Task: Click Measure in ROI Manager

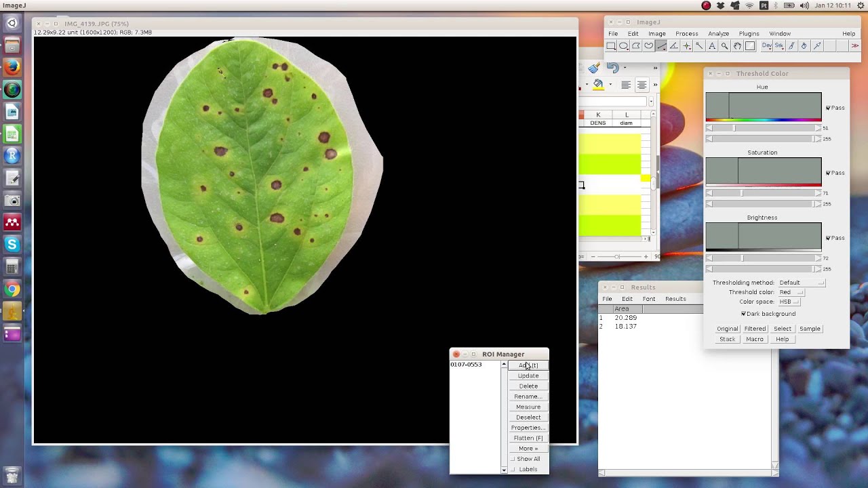Action: pos(528,407)
